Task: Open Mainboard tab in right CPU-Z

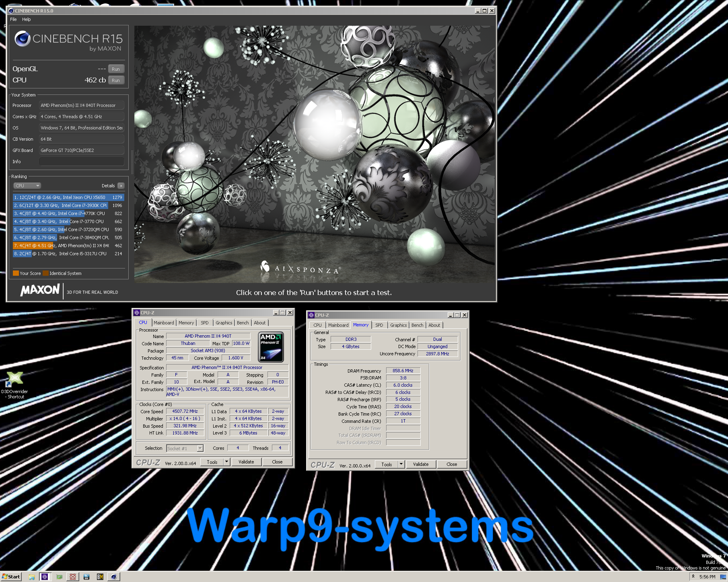Action: (338, 325)
